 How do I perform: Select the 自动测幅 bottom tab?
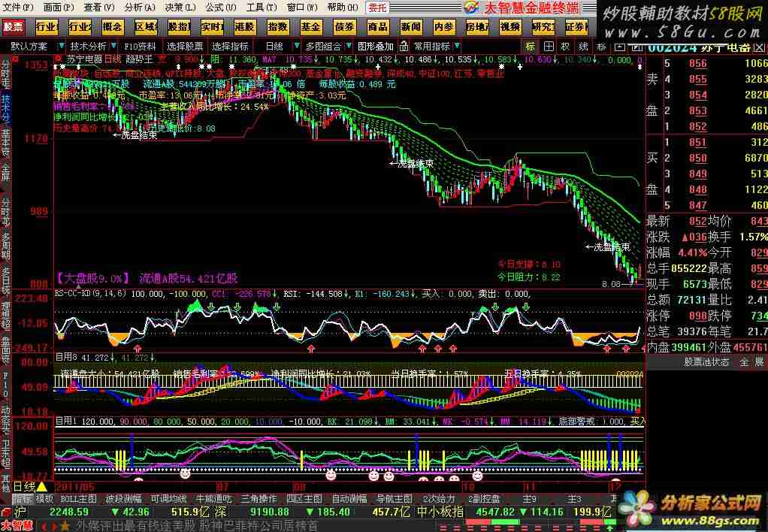point(349,499)
